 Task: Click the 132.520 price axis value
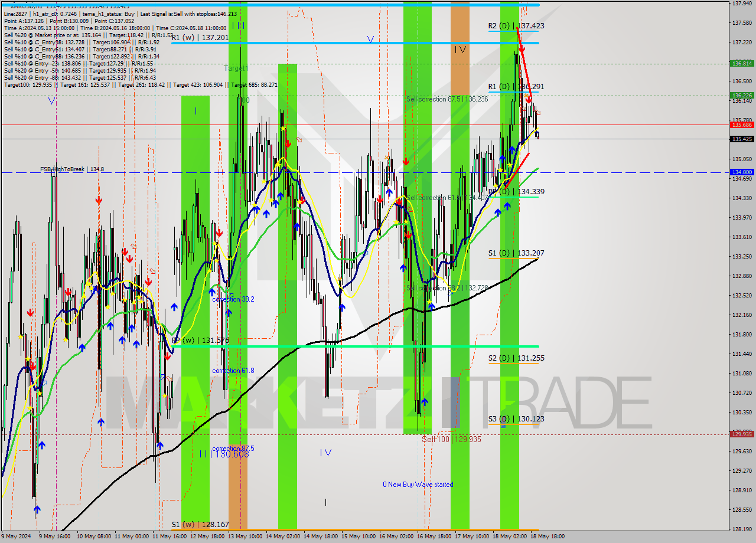[x=742, y=295]
